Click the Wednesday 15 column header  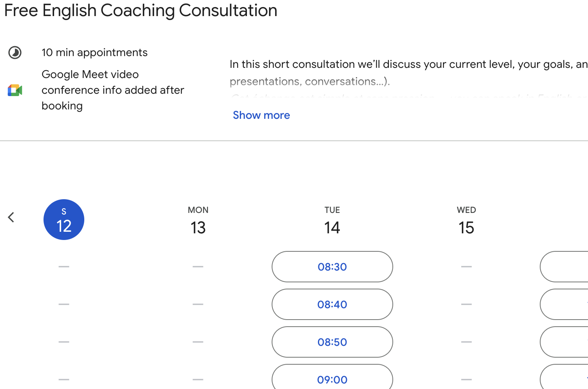[x=466, y=220]
